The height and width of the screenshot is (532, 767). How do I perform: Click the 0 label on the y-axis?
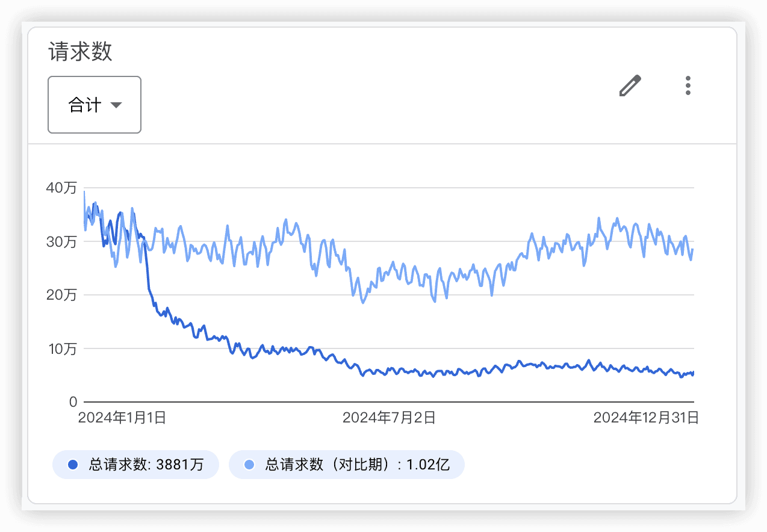pos(73,401)
